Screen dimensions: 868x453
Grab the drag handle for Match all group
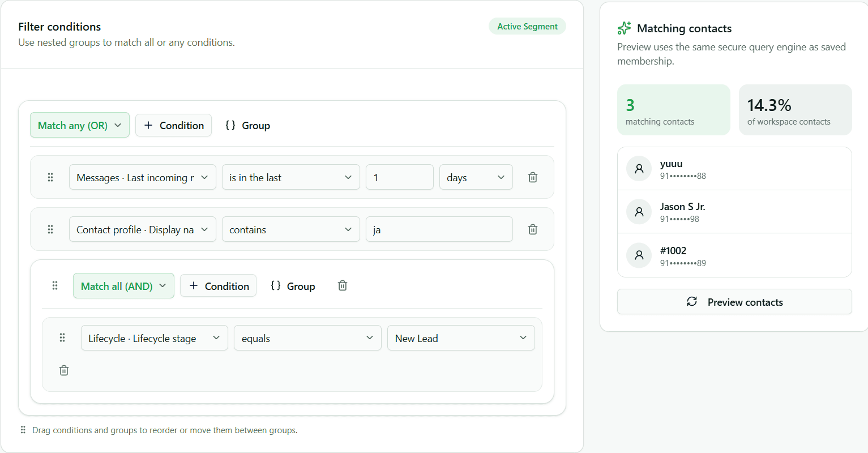(55, 285)
